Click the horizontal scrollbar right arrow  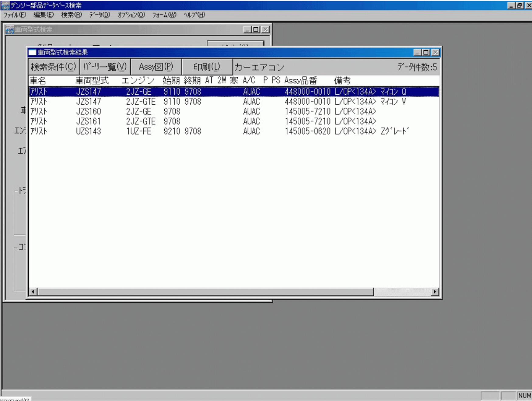coord(435,292)
